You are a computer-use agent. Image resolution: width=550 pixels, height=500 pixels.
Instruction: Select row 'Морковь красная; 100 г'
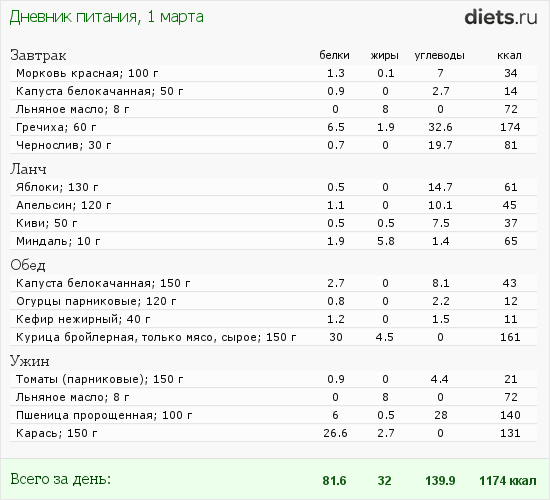click(273, 73)
